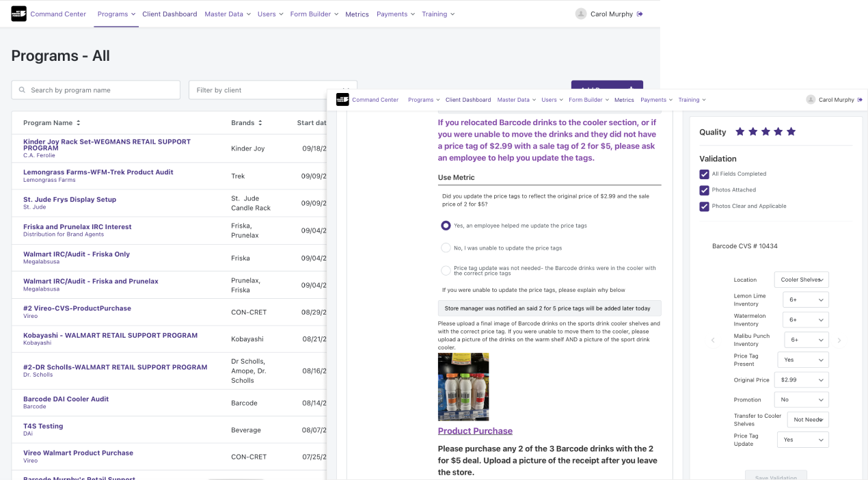This screenshot has width=868, height=480.
Task: Open the uploaded Barcode drinks photo thumbnail
Action: click(463, 386)
